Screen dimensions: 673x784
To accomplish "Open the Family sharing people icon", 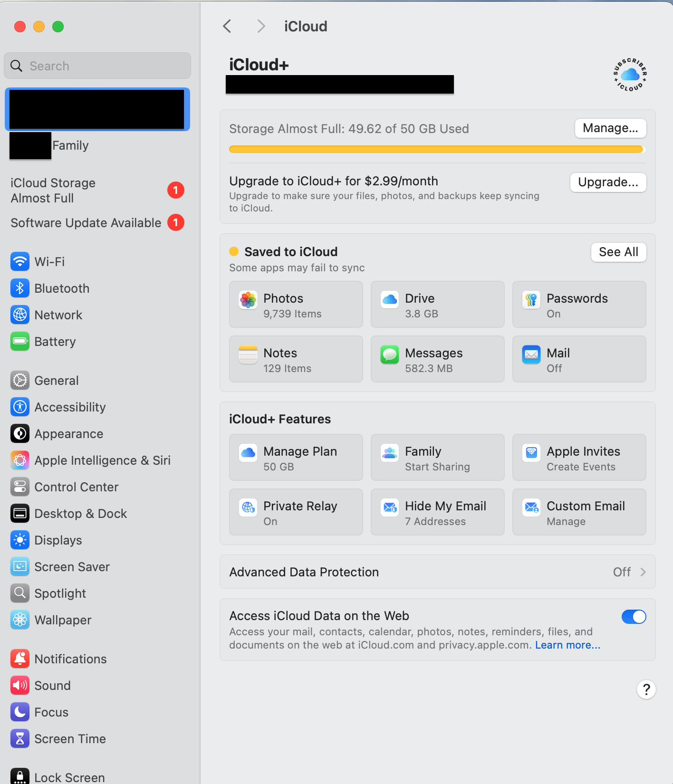I will click(x=390, y=453).
